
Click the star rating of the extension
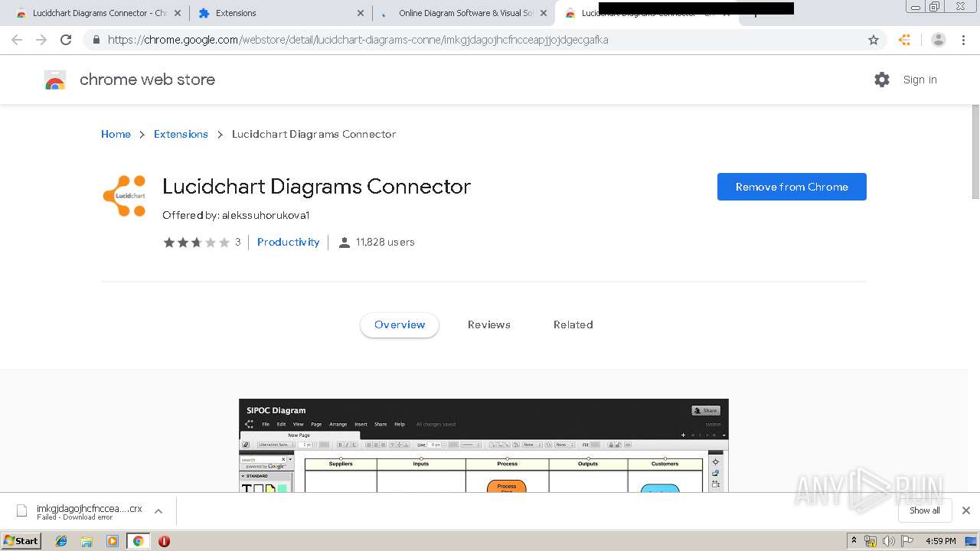(x=196, y=242)
